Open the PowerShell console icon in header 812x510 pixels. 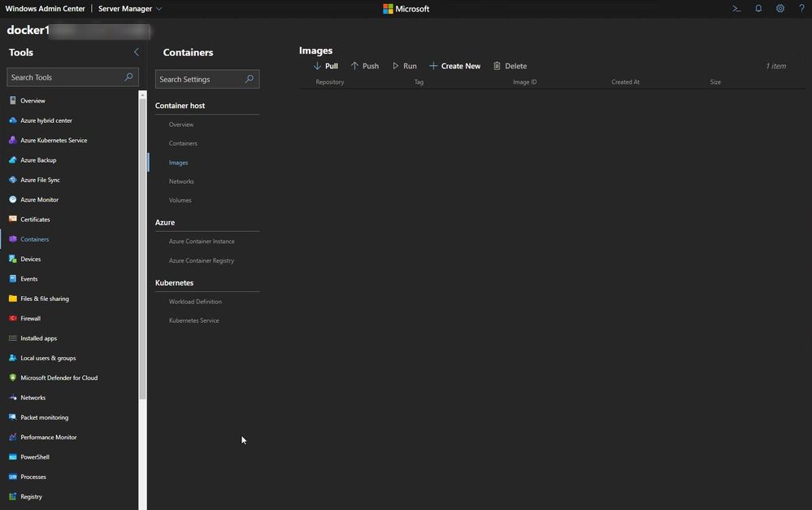click(736, 8)
